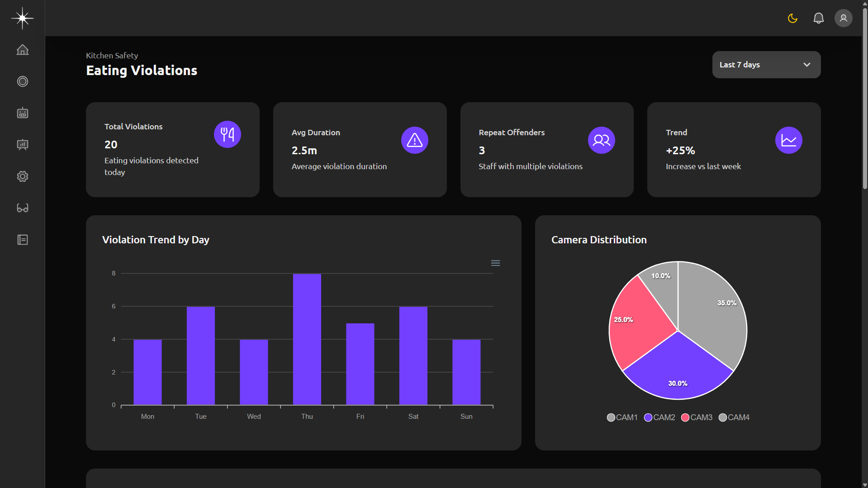Screen dimensions: 868x488
Task: Open the bar chart hamburger menu
Action: click(x=495, y=263)
